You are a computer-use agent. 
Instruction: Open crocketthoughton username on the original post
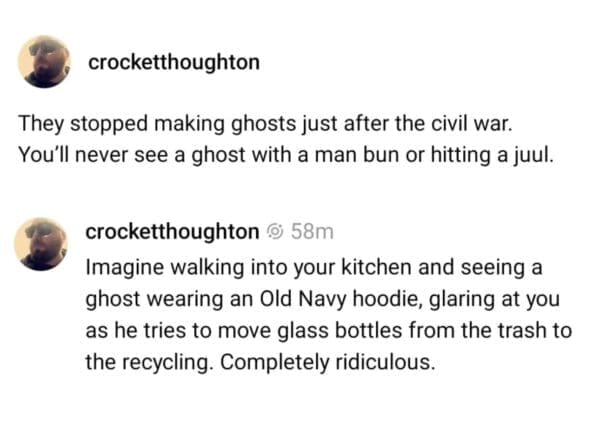(x=174, y=62)
